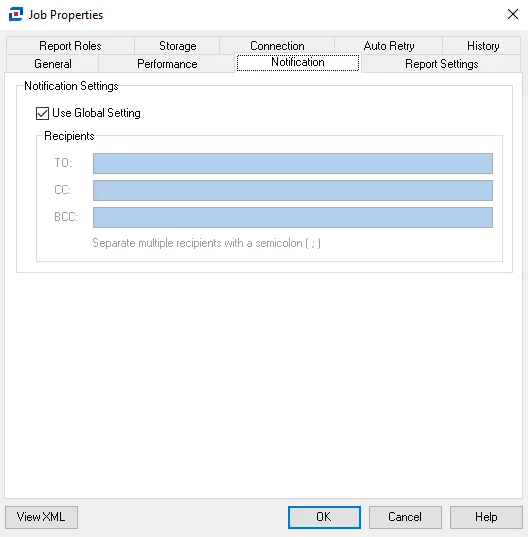Open the Report Roles tab
Viewport: 528px width, 537px height.
(70, 46)
